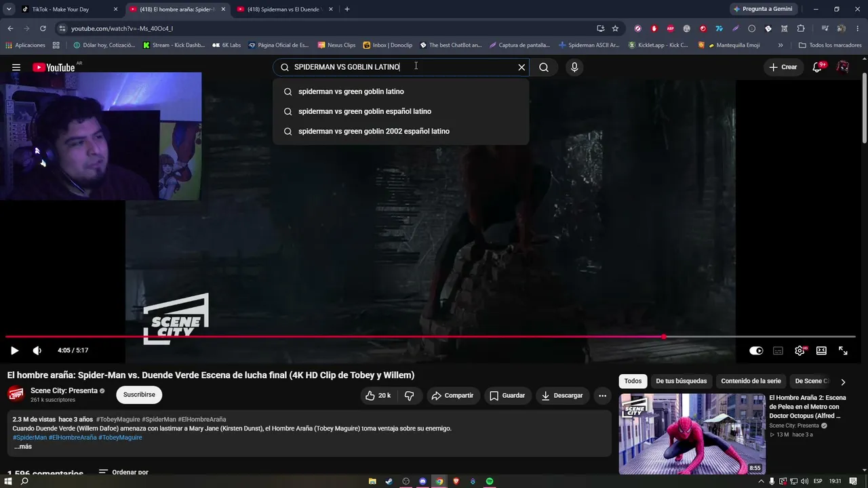Viewport: 868px width, 488px height.
Task: Open El Hombre Araña 2 video title
Action: 808,407
